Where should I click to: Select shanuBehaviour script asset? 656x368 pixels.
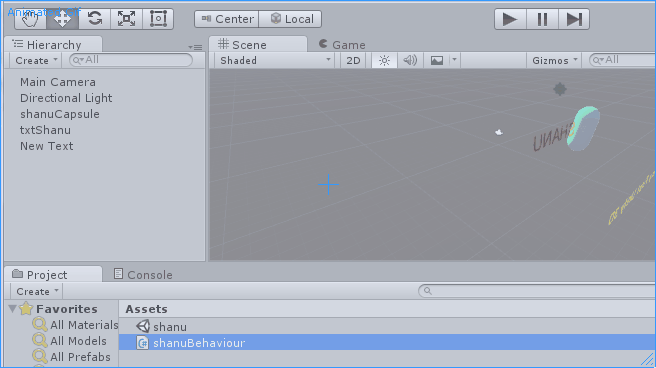(387, 342)
